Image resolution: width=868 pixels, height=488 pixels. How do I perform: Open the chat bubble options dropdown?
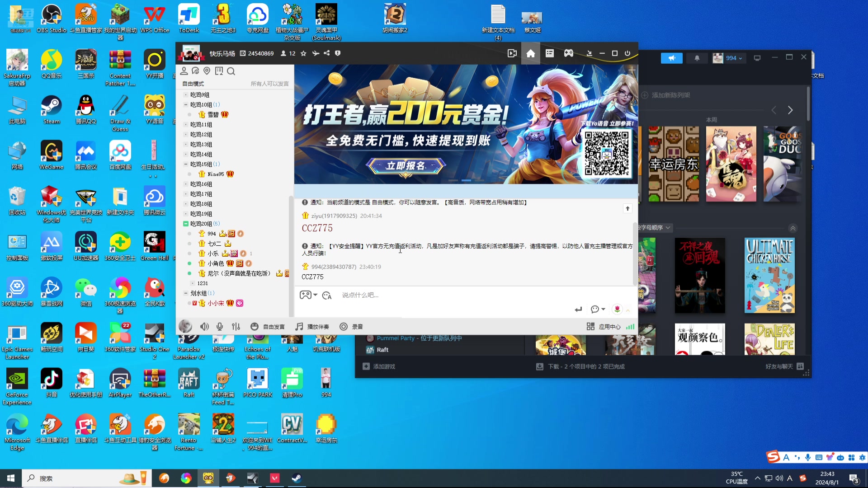tap(598, 309)
